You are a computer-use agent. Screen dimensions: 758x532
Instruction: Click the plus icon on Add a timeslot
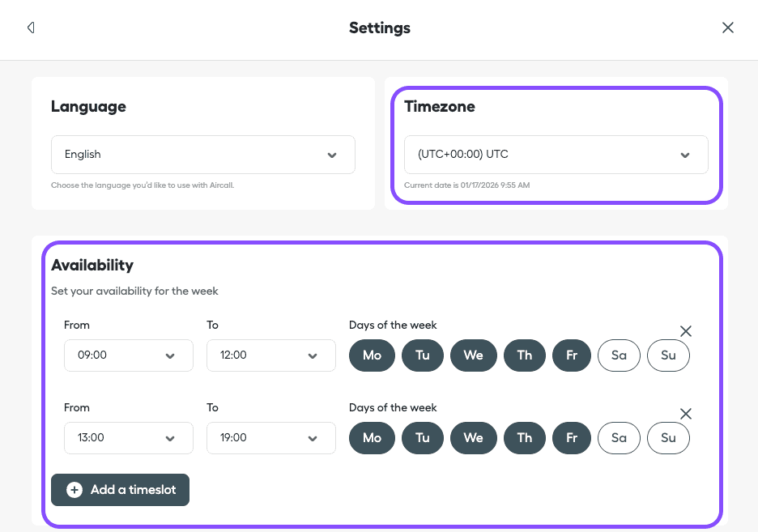[x=75, y=490]
